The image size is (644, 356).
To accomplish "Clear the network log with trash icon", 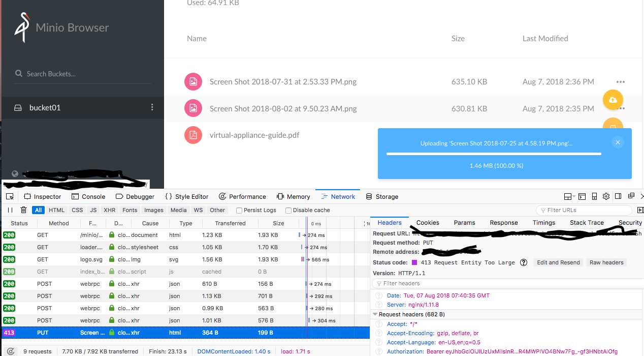I will 23,210.
